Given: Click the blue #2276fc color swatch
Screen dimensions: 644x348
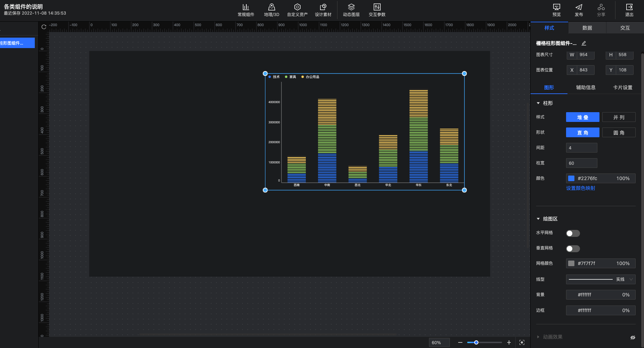Looking at the screenshot, I should coord(571,178).
